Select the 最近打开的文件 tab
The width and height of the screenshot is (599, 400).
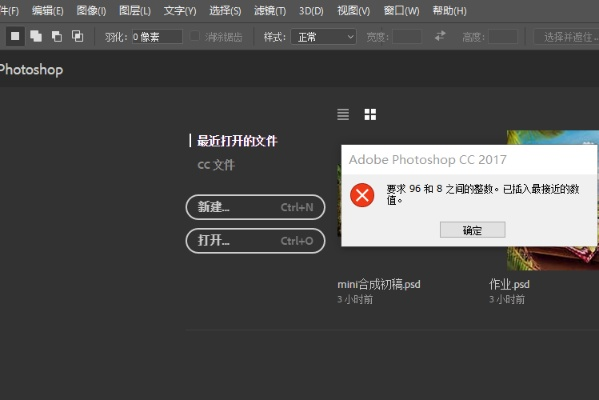coord(237,141)
